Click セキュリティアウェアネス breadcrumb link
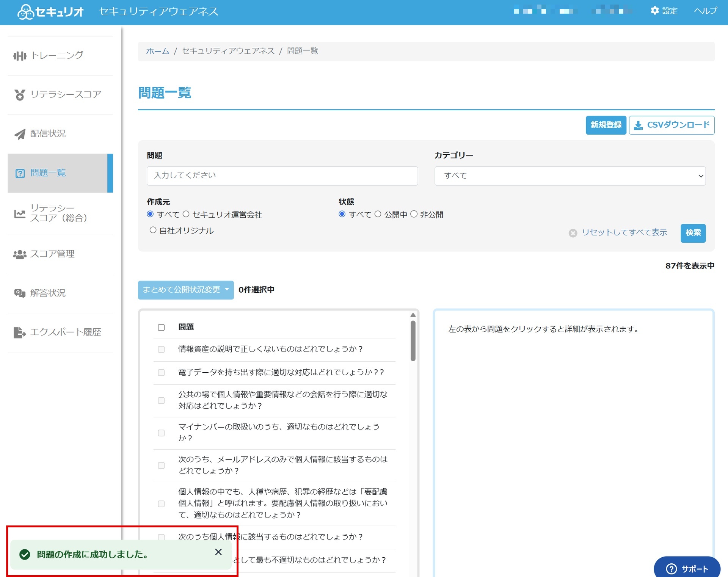 pos(228,51)
